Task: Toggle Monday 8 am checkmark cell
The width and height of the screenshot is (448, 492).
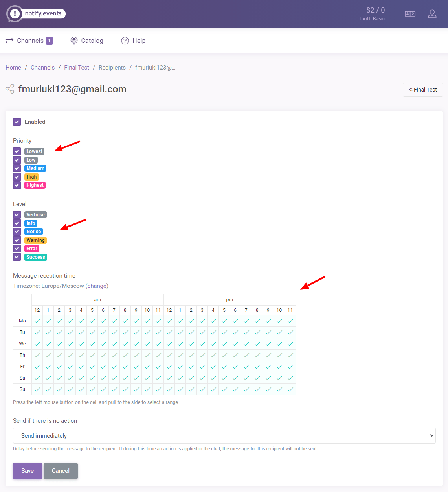Action: pos(125,321)
